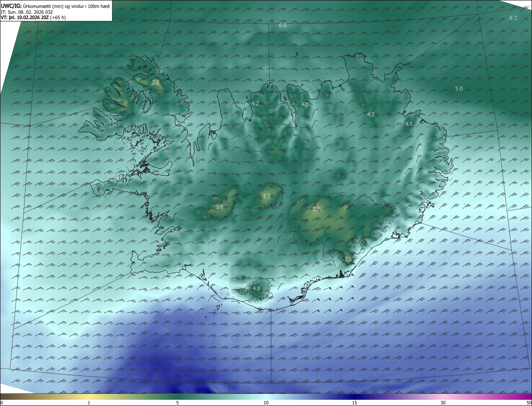Select the 5.6 value near the peninsula tip
The height and width of the screenshot is (406, 532).
click(99, 190)
